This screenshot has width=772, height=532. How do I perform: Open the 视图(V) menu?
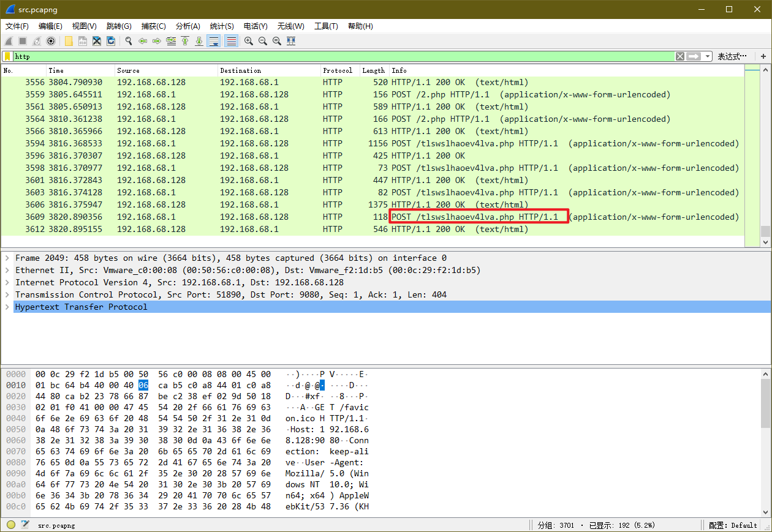click(x=85, y=26)
